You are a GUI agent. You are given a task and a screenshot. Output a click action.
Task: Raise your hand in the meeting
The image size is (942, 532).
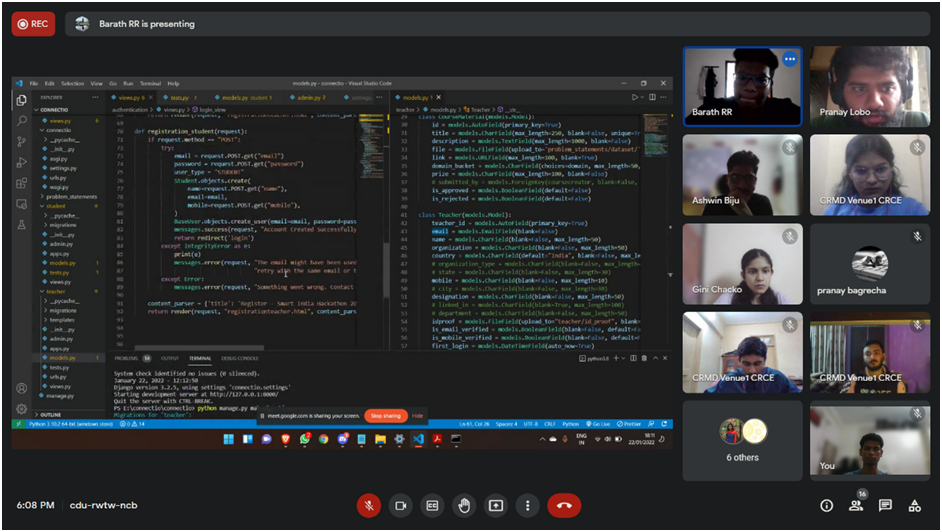coord(464,506)
